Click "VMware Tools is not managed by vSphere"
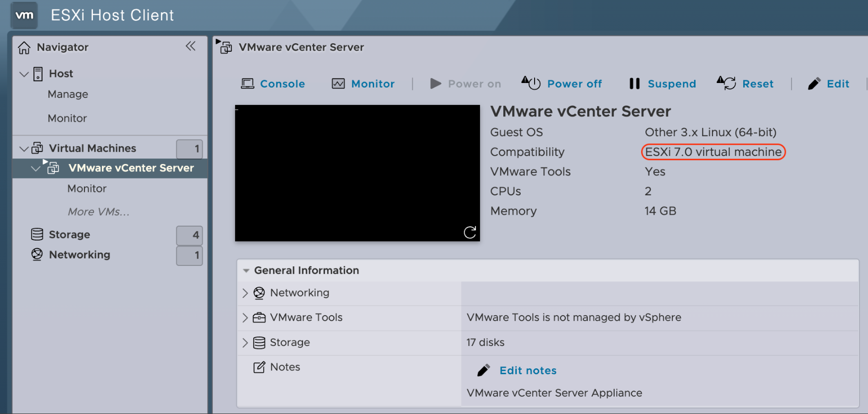Screen dimensions: 868x414 pos(574,318)
